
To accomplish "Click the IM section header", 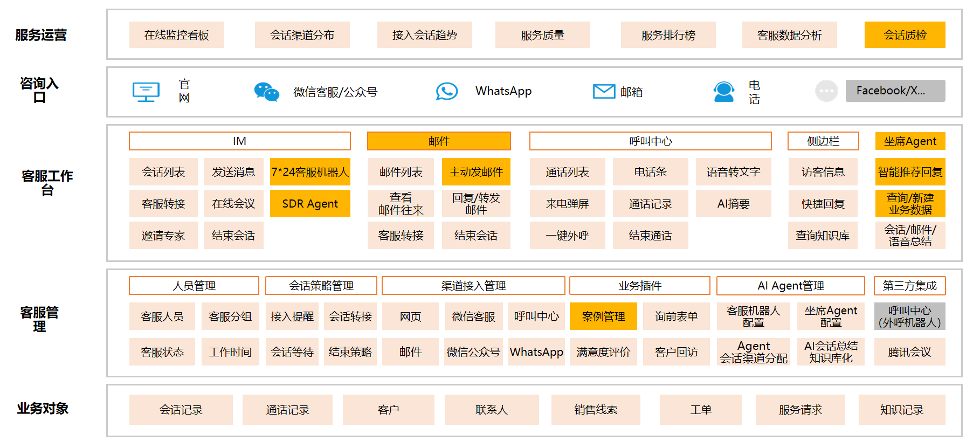I will click(x=240, y=141).
